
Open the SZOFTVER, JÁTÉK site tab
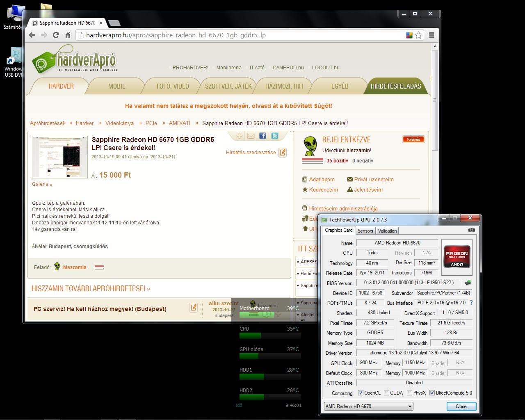(228, 86)
